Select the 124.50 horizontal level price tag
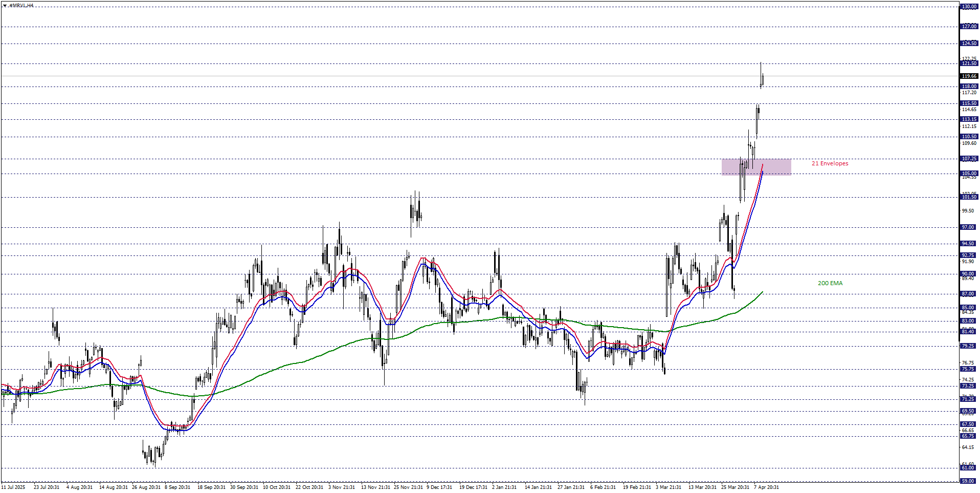 pyautogui.click(x=969, y=44)
